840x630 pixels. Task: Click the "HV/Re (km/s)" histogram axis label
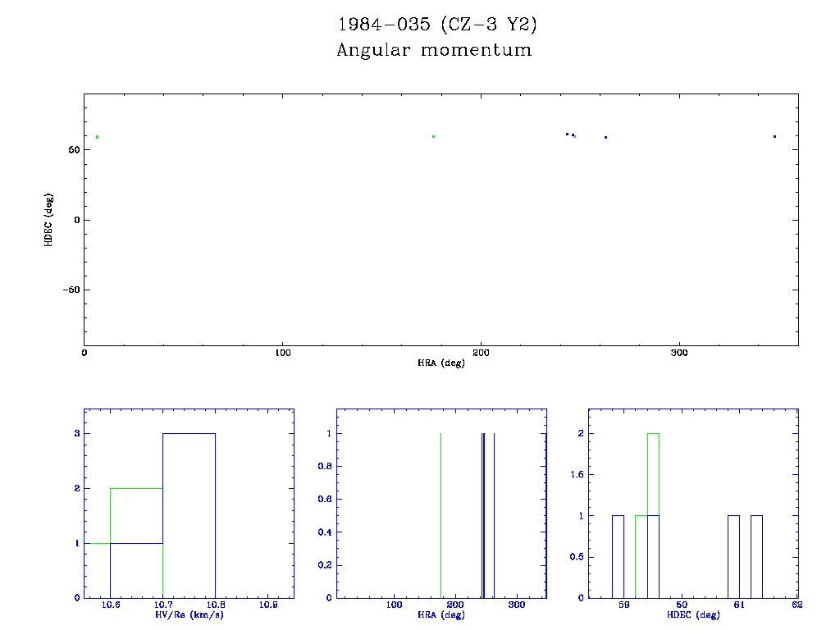(x=189, y=614)
